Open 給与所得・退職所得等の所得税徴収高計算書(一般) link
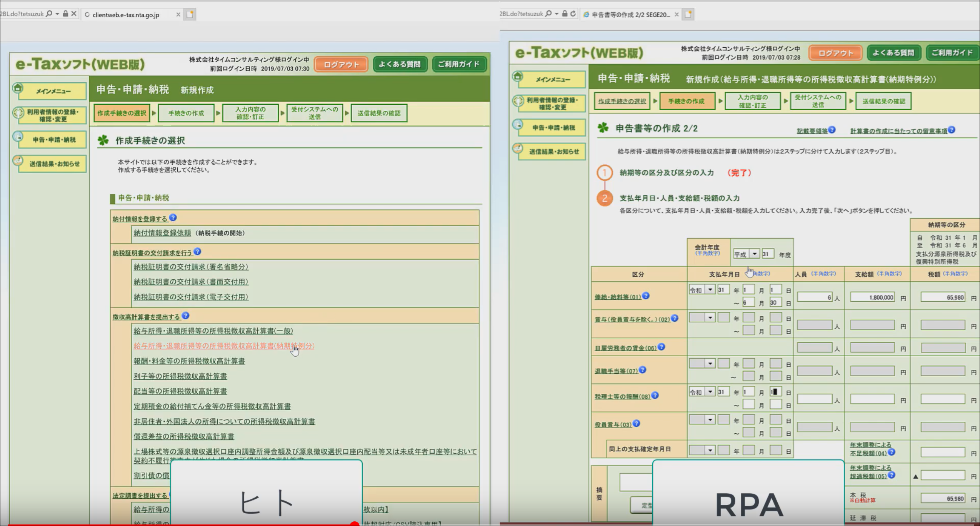This screenshot has height=526, width=980. [213, 331]
